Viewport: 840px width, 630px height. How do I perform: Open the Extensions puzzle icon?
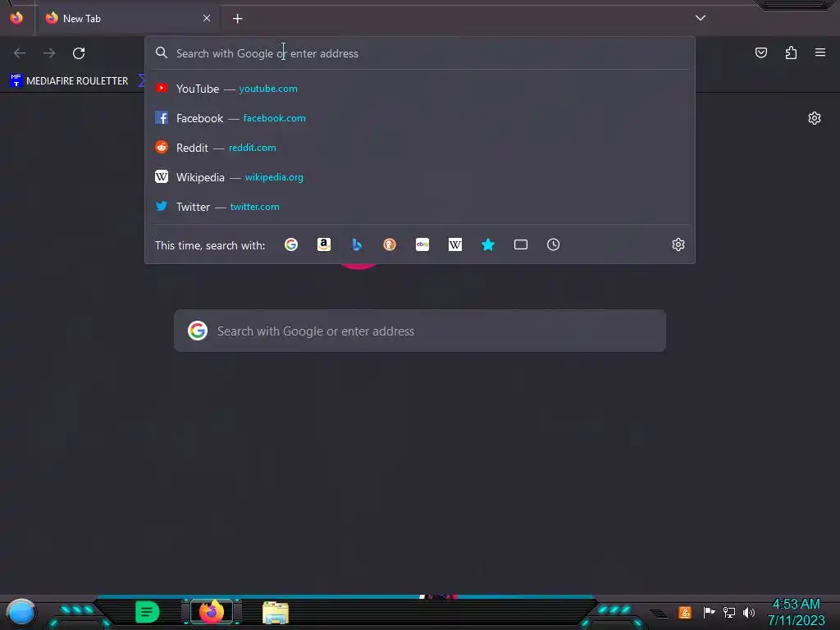[x=791, y=52]
